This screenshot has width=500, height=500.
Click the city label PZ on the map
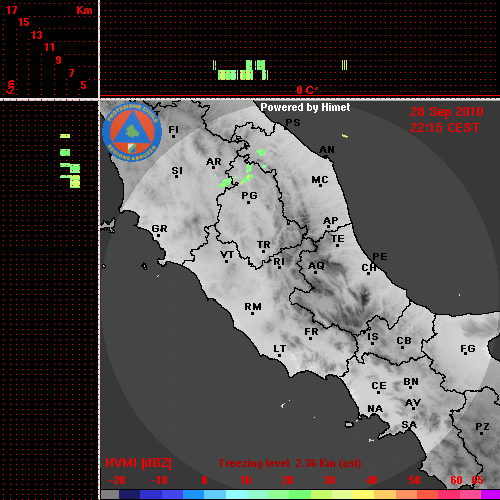[x=482, y=426]
